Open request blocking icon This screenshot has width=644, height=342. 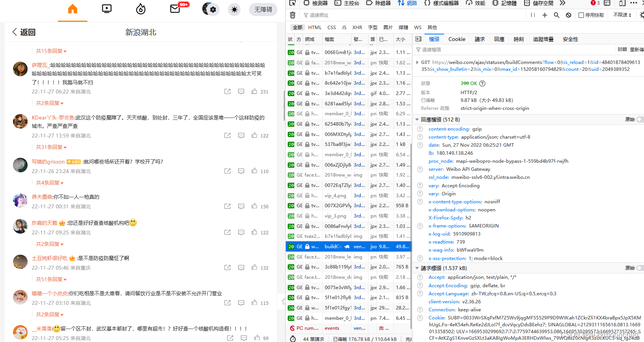(x=569, y=15)
